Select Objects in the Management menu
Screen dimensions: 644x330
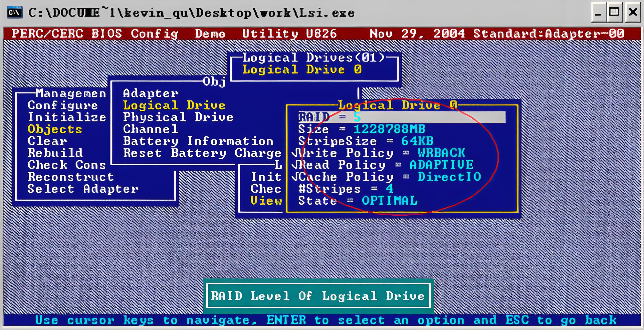(x=55, y=129)
